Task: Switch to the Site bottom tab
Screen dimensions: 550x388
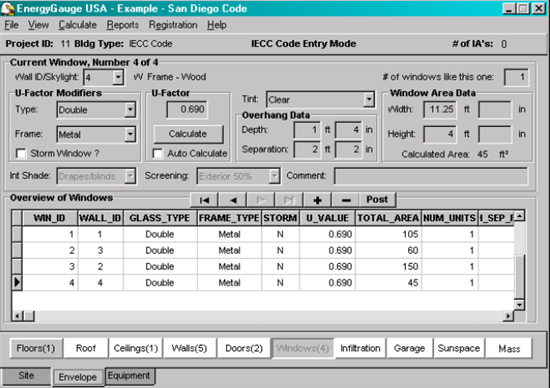Action: (26, 376)
